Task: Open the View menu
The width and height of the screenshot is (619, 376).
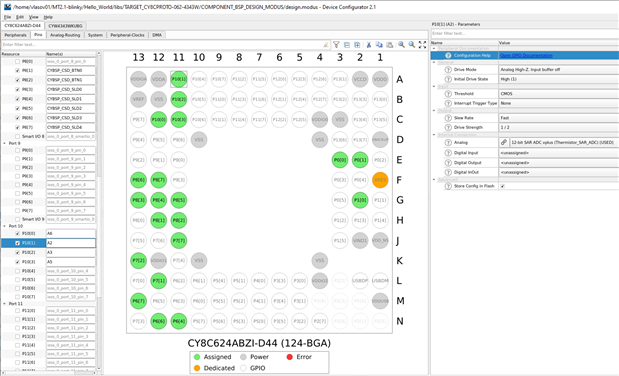Action: [34, 17]
